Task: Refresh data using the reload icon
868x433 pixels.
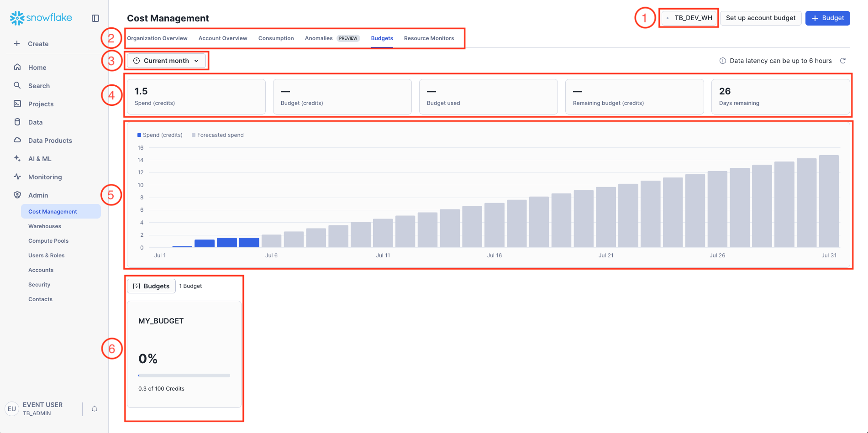Action: click(843, 61)
